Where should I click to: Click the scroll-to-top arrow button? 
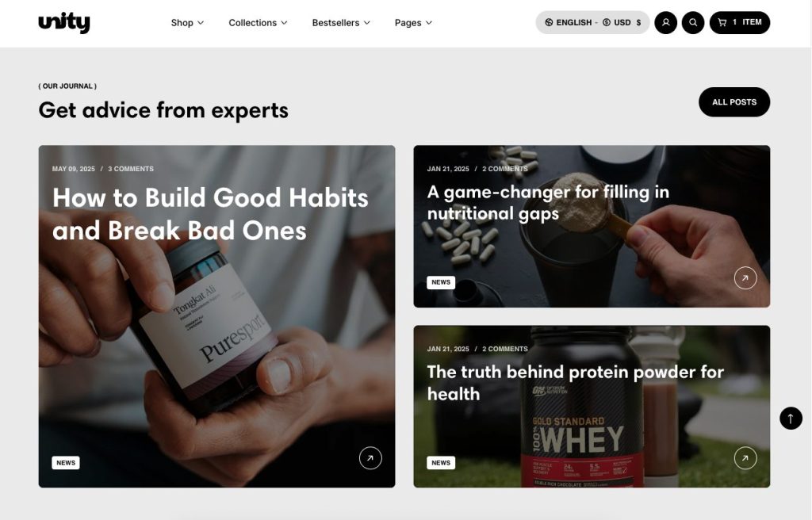tap(791, 418)
